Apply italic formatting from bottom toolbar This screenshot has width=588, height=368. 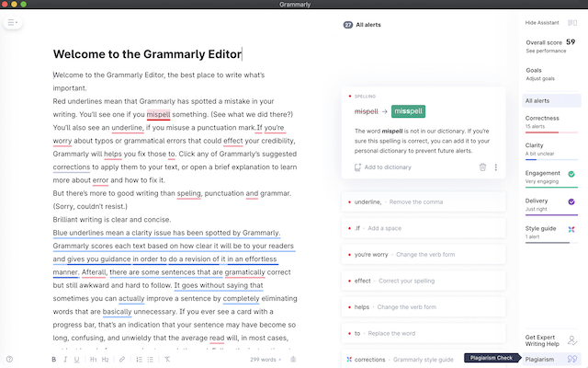click(65, 359)
